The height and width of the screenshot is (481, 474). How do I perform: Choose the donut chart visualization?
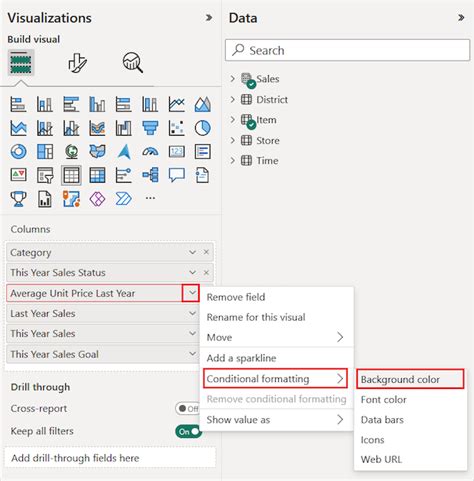click(18, 152)
